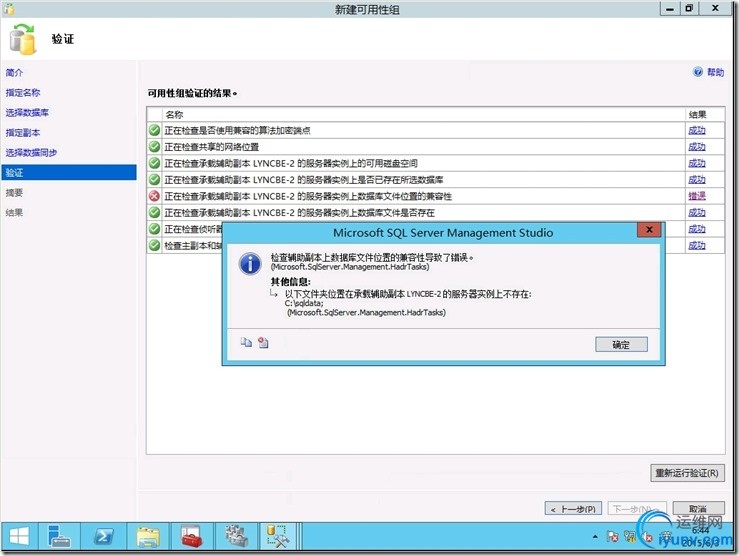Open the 成功 link in the last validation row

click(x=697, y=245)
